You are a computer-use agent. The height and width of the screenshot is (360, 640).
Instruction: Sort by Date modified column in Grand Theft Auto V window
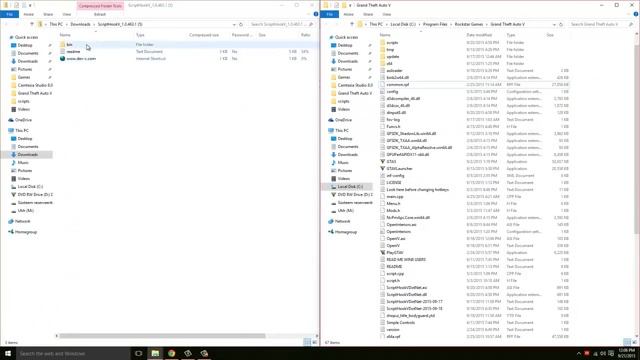pyautogui.click(x=479, y=35)
